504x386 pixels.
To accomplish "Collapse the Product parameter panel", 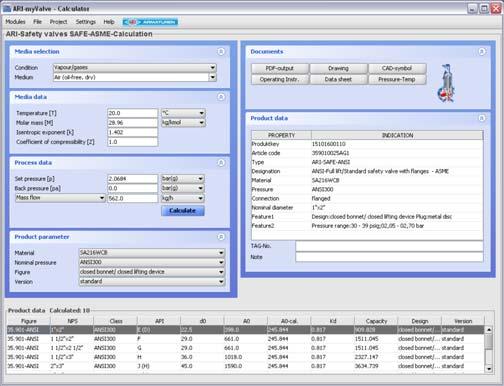I will tap(221, 237).
